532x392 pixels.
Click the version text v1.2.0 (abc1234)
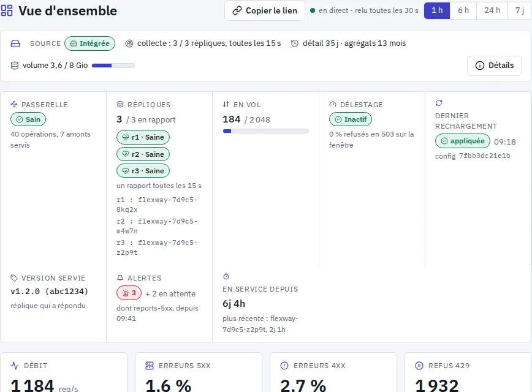point(49,292)
